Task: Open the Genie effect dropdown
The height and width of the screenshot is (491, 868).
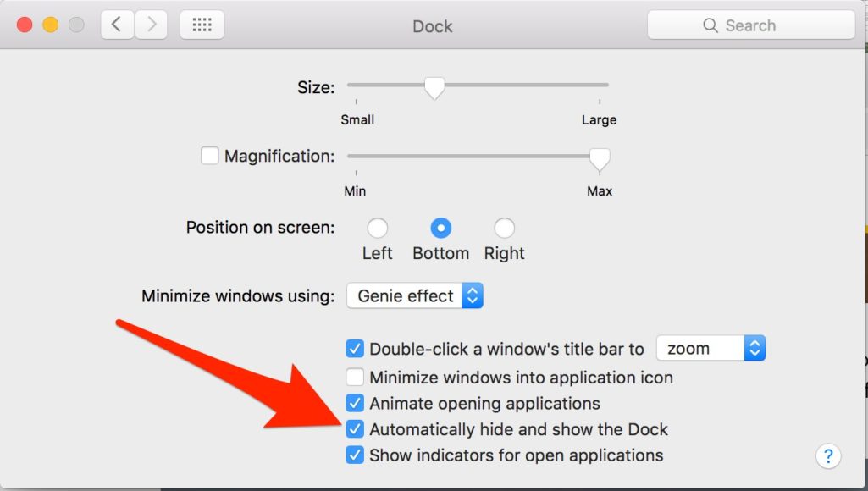Action: [415, 295]
